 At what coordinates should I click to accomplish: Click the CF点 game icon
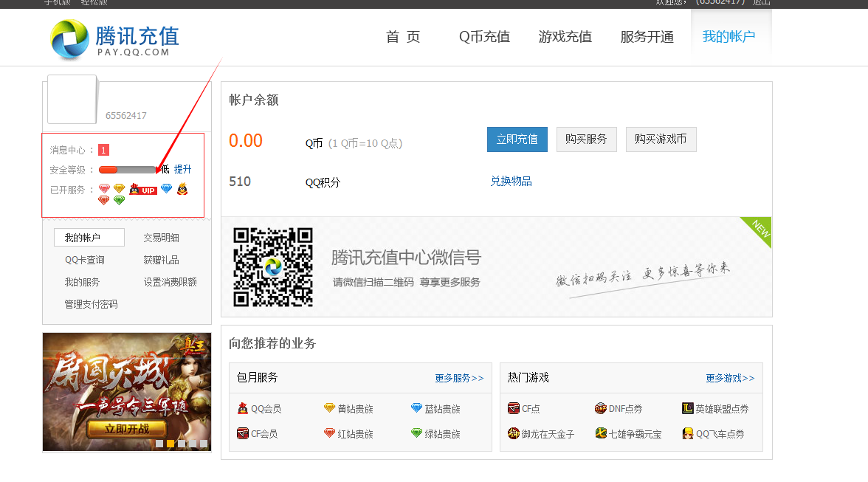pos(514,408)
